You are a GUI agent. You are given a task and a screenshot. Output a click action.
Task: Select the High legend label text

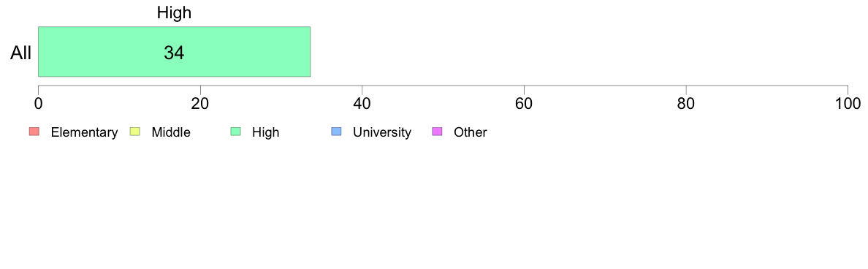click(266, 132)
